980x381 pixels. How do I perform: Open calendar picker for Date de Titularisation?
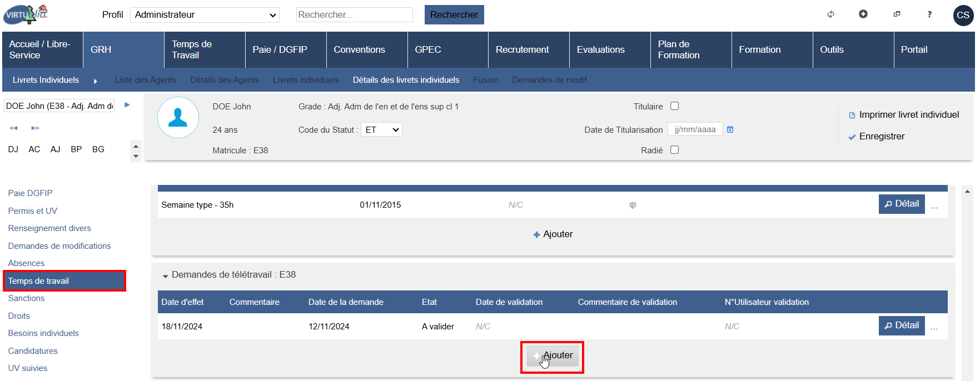[730, 129]
